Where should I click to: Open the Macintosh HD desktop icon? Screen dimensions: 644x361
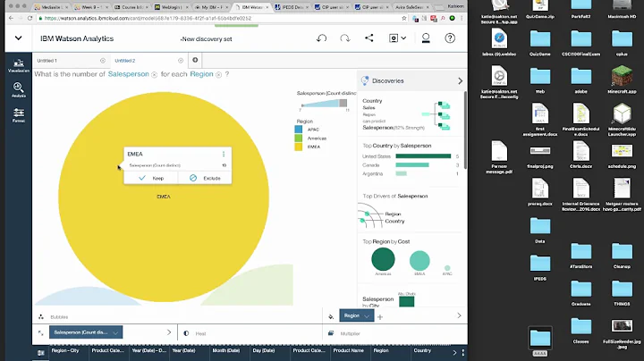click(x=622, y=10)
